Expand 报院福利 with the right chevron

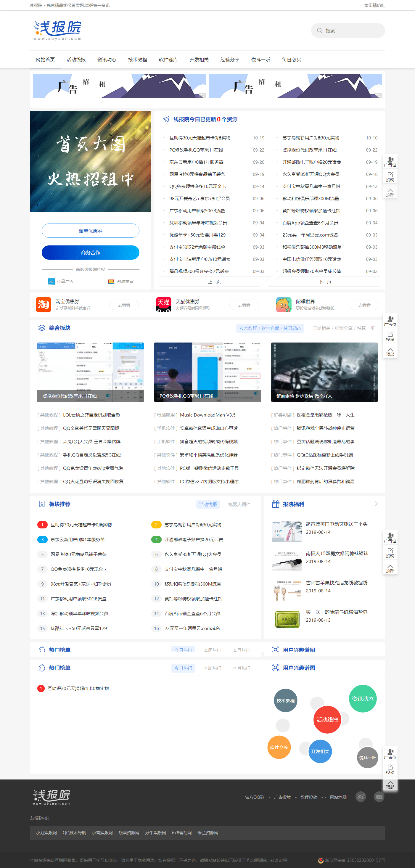tap(376, 504)
